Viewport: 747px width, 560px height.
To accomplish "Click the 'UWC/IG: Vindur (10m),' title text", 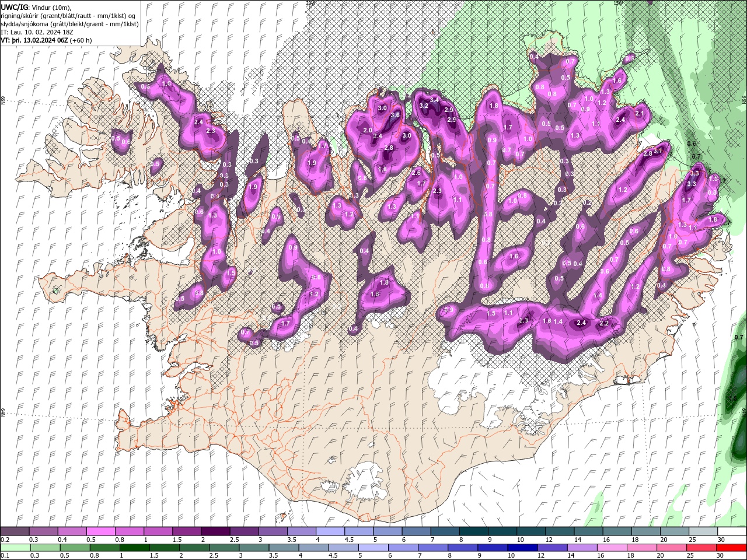I will click(37, 6).
